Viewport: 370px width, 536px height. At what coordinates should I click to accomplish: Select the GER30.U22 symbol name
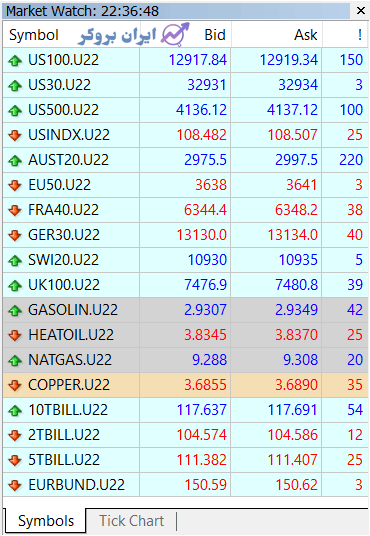click(x=64, y=234)
